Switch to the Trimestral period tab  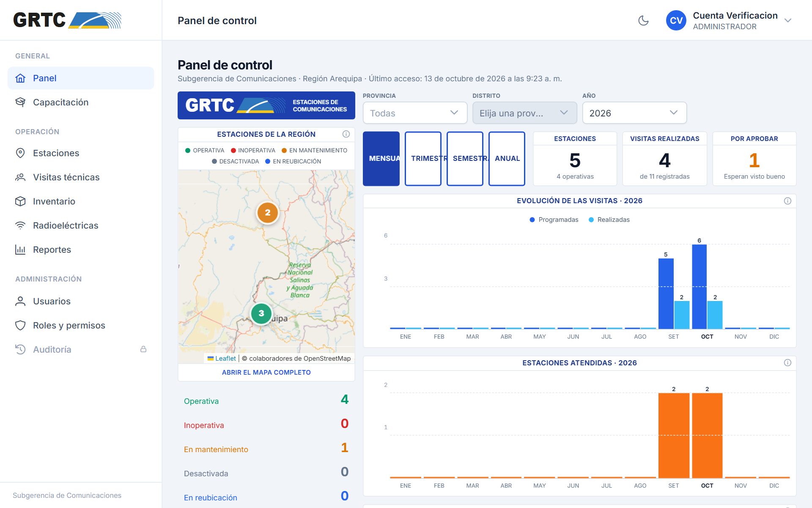[423, 159]
